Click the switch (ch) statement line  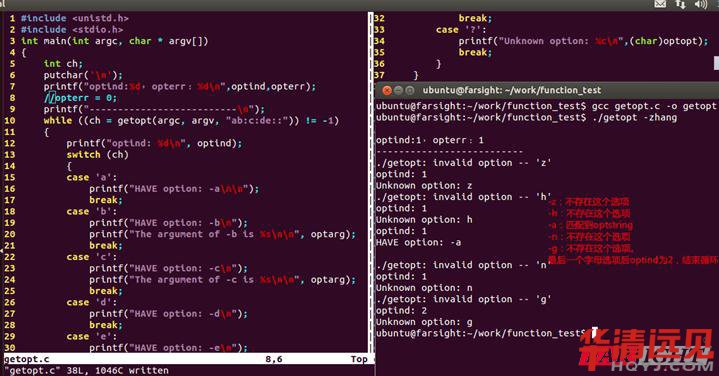pyautogui.click(x=97, y=155)
